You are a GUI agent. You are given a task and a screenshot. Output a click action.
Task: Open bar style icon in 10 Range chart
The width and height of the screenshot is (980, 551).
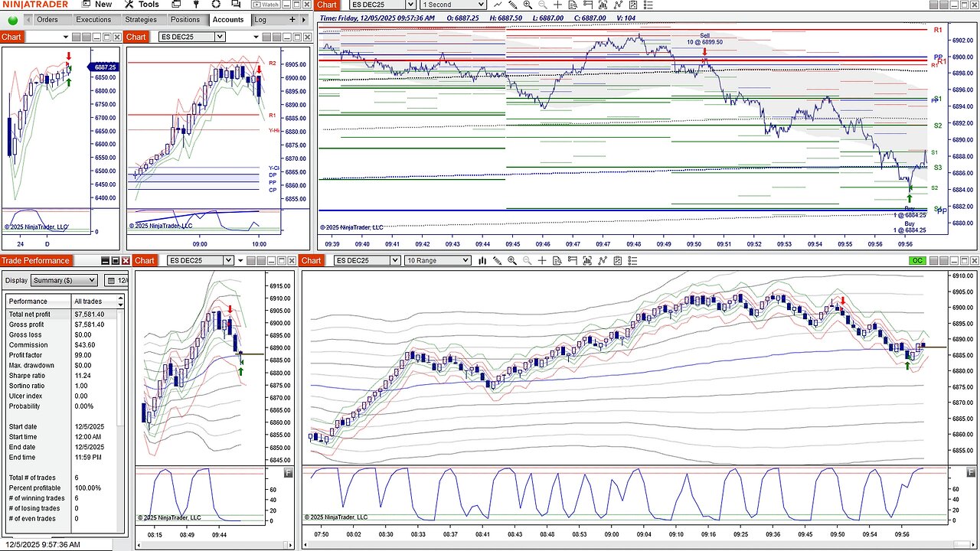click(482, 261)
